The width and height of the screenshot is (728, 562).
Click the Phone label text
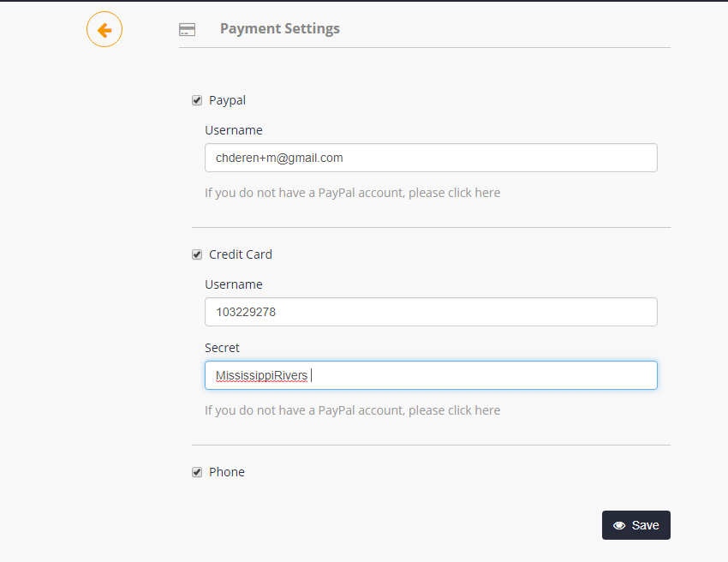tap(227, 472)
